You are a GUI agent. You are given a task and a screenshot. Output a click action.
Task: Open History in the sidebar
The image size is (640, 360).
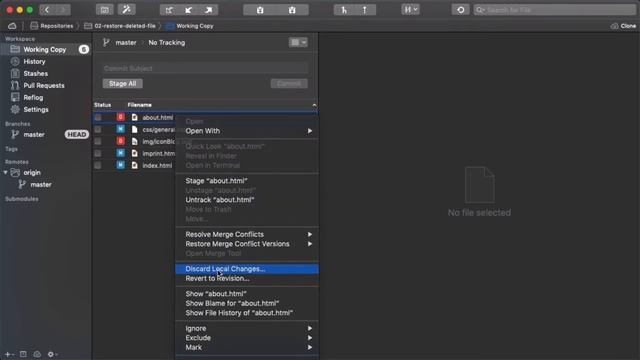tap(34, 62)
